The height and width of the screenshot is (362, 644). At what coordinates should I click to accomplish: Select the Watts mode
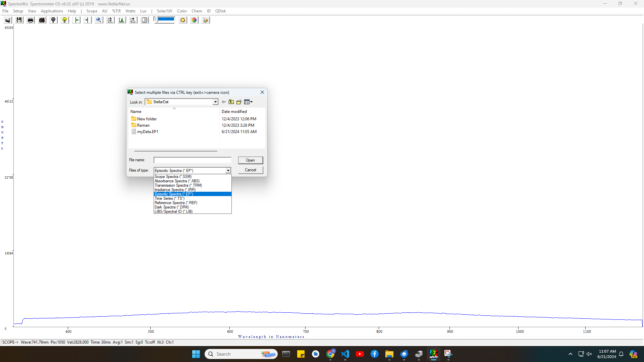pos(130,11)
